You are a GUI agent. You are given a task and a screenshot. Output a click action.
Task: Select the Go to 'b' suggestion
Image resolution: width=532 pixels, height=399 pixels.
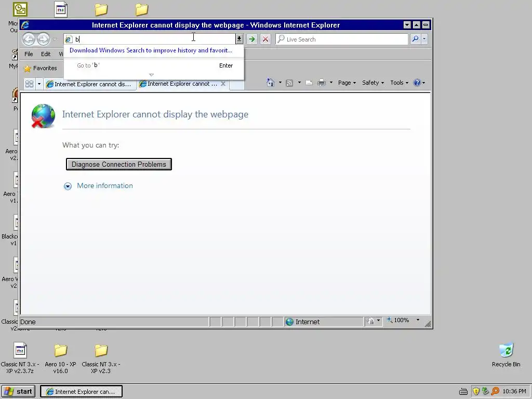154,65
